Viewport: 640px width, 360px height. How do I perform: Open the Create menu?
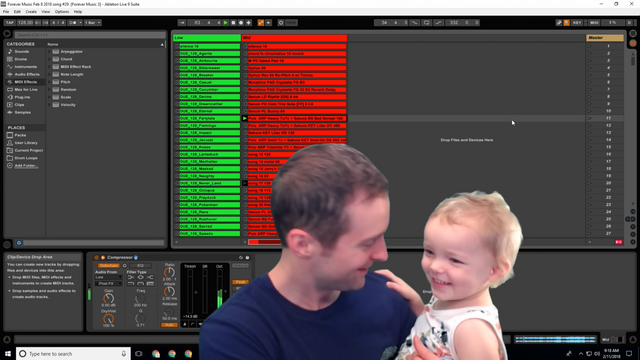31,12
